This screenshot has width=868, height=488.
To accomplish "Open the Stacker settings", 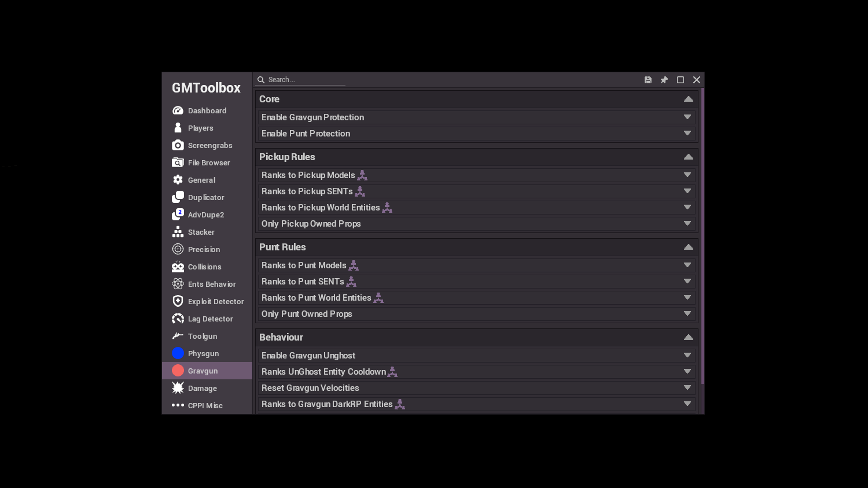I will point(207,232).
